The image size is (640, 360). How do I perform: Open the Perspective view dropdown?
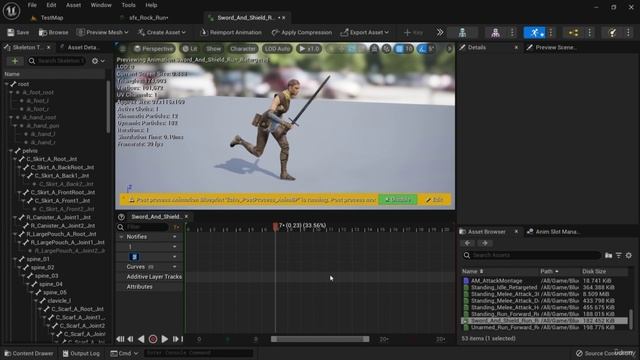[x=153, y=49]
